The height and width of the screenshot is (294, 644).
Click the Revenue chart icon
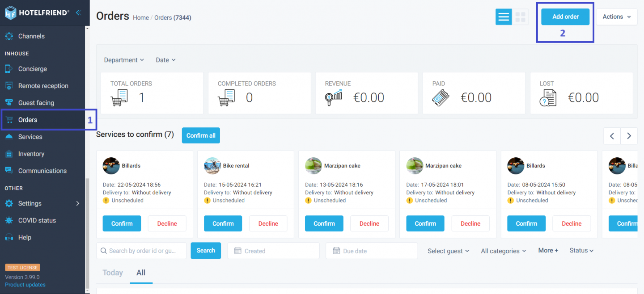coord(334,98)
